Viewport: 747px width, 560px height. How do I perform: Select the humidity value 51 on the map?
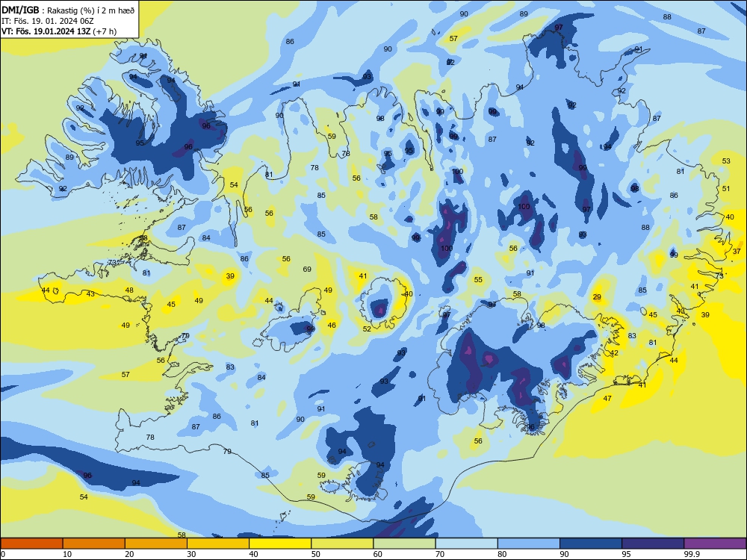(726, 189)
